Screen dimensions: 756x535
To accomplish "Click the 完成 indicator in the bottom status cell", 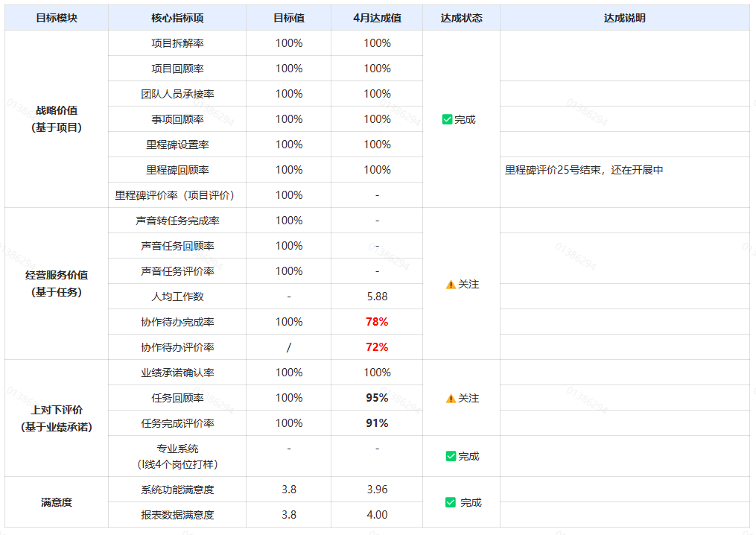I will (x=467, y=501).
